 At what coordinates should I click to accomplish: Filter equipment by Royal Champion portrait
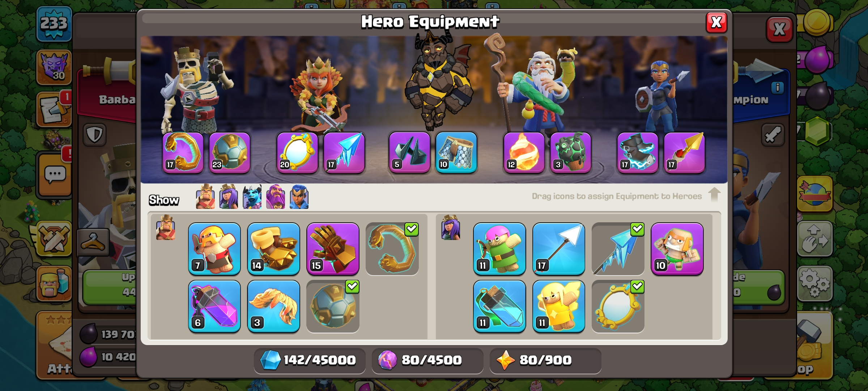coord(299,197)
